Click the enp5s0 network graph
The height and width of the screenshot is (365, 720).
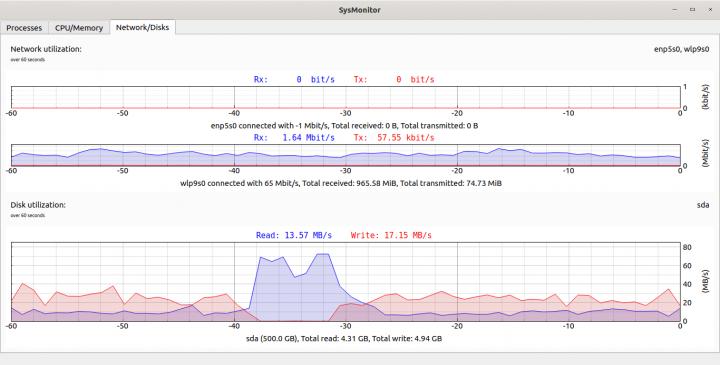pos(346,97)
